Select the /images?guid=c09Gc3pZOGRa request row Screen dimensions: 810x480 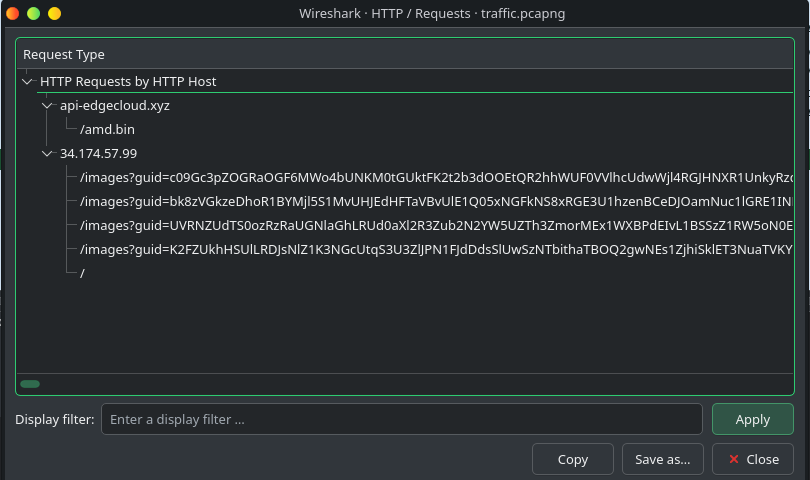coord(436,177)
